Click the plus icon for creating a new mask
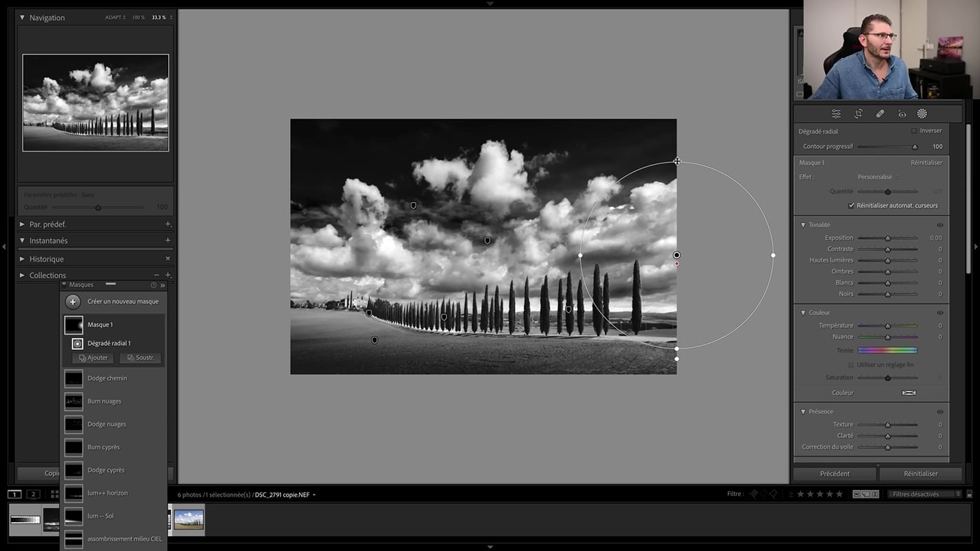The width and height of the screenshot is (980, 551). (x=73, y=302)
